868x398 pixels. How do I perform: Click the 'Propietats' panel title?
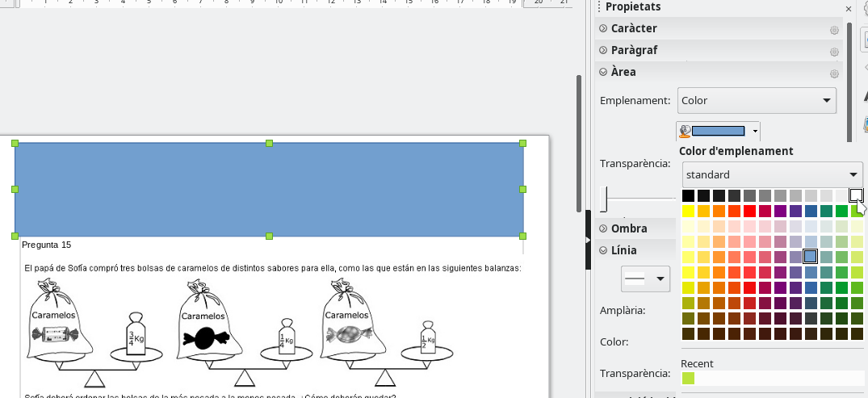click(633, 6)
